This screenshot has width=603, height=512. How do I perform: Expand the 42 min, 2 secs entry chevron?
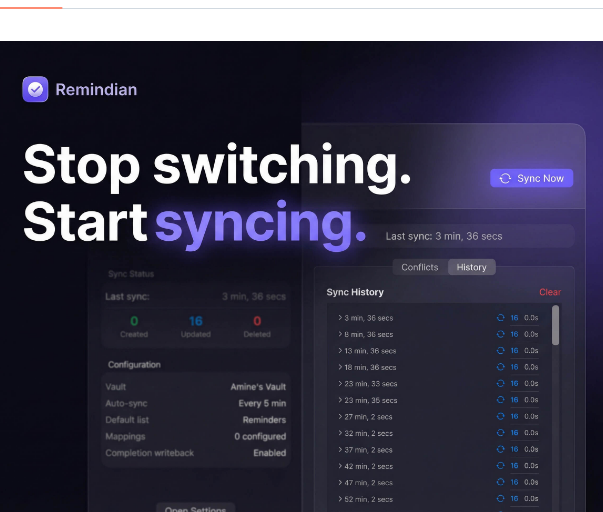[340, 466]
